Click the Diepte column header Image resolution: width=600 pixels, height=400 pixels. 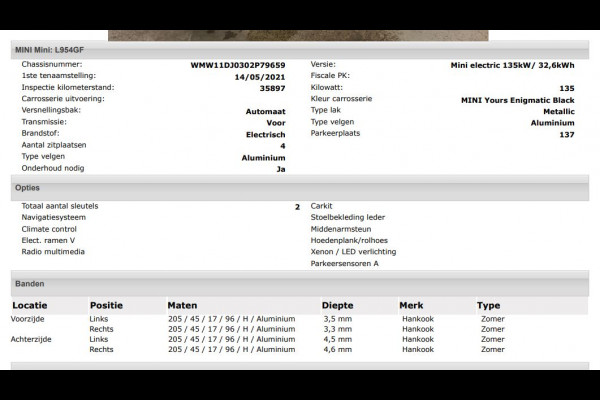337,306
